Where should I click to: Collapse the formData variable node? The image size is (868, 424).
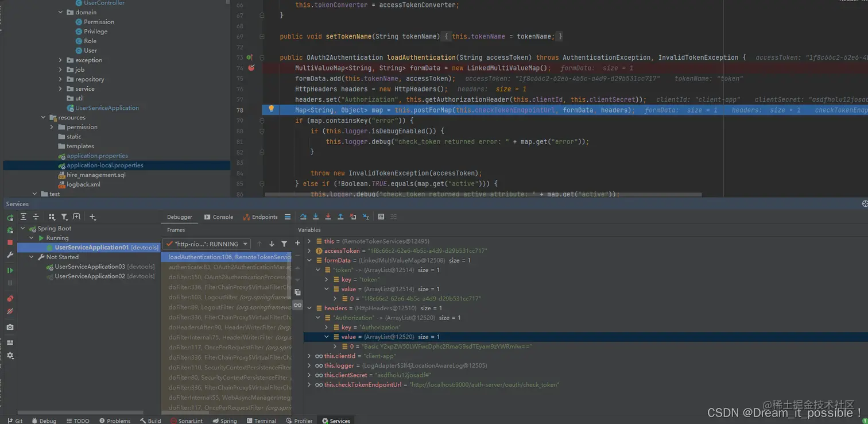pos(309,260)
